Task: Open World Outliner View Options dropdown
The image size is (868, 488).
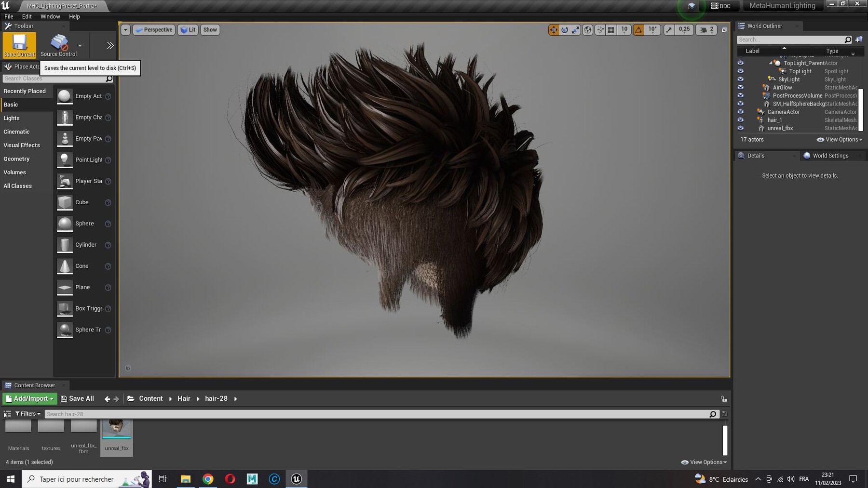Action: coord(840,140)
